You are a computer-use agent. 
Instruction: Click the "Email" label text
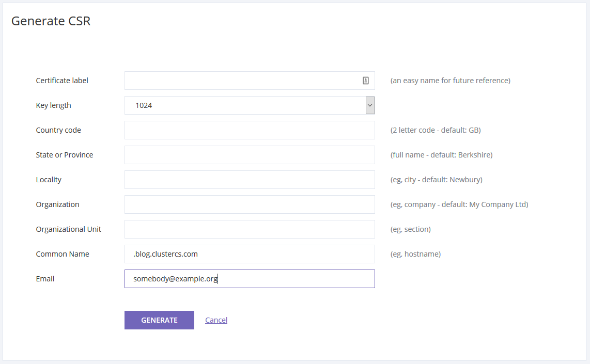(45, 279)
